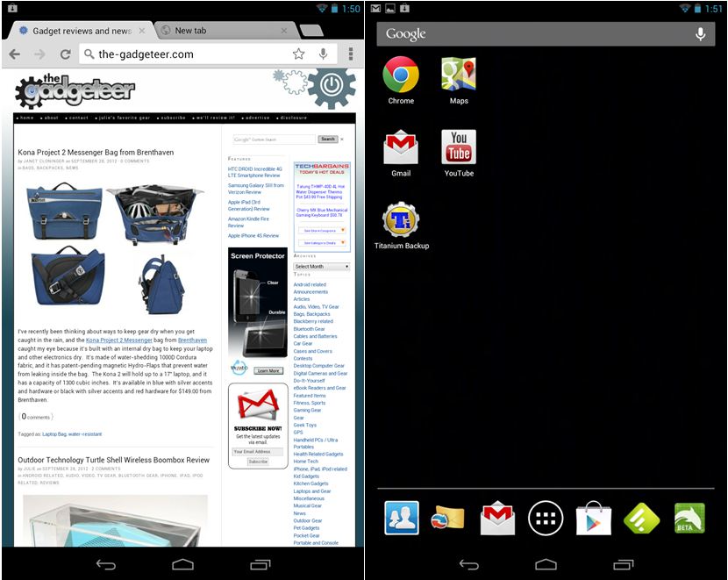728x580 pixels.
Task: Open the home menu item on the Gadgeteer
Action: pos(25,118)
